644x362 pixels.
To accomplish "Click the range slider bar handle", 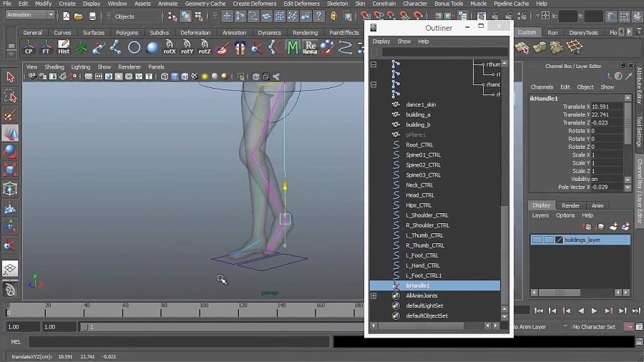I will coord(85,327).
